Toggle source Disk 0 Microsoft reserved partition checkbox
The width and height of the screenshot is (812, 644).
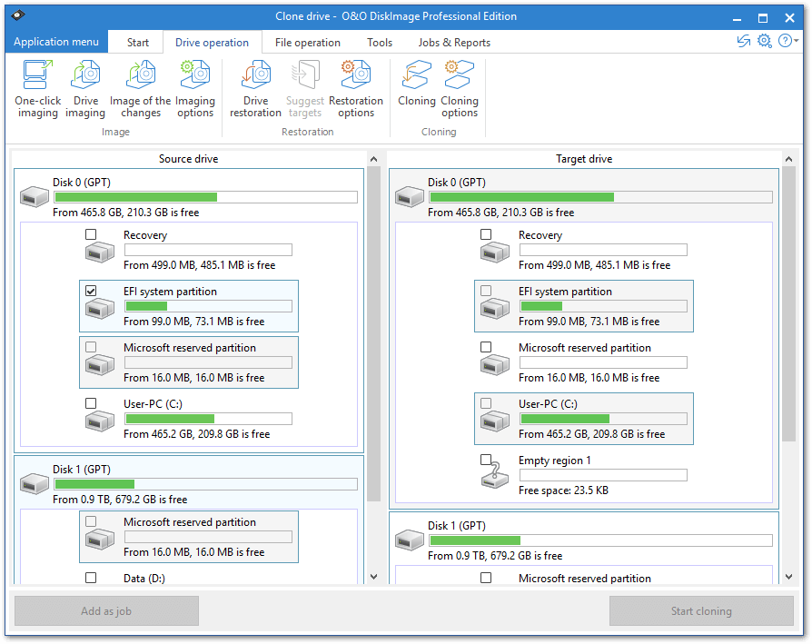point(91,347)
